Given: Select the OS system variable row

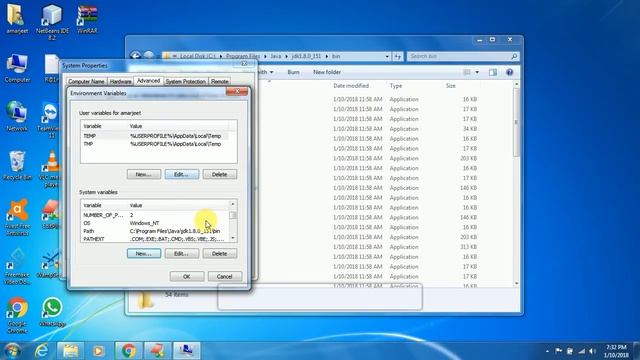Looking at the screenshot, I should coord(155,223).
